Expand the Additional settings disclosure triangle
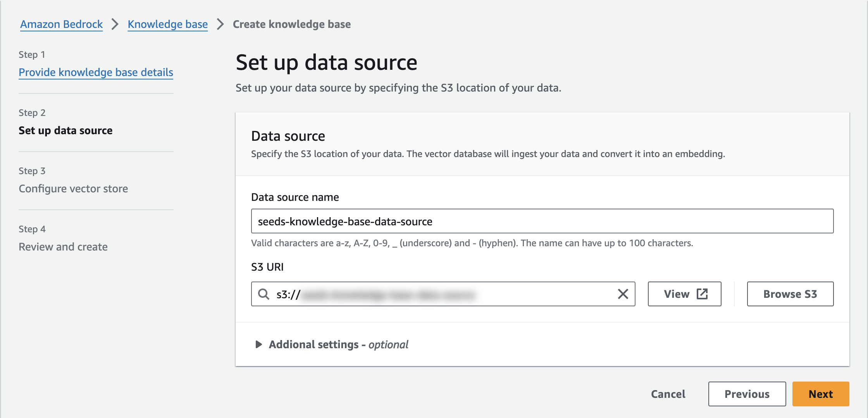This screenshot has width=868, height=418. tap(258, 344)
